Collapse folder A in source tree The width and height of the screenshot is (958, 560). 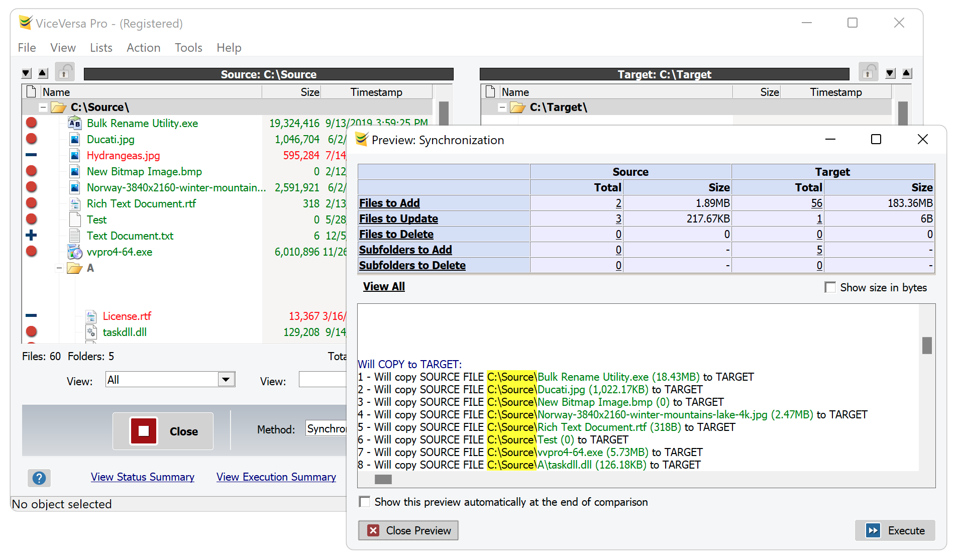[x=59, y=268]
